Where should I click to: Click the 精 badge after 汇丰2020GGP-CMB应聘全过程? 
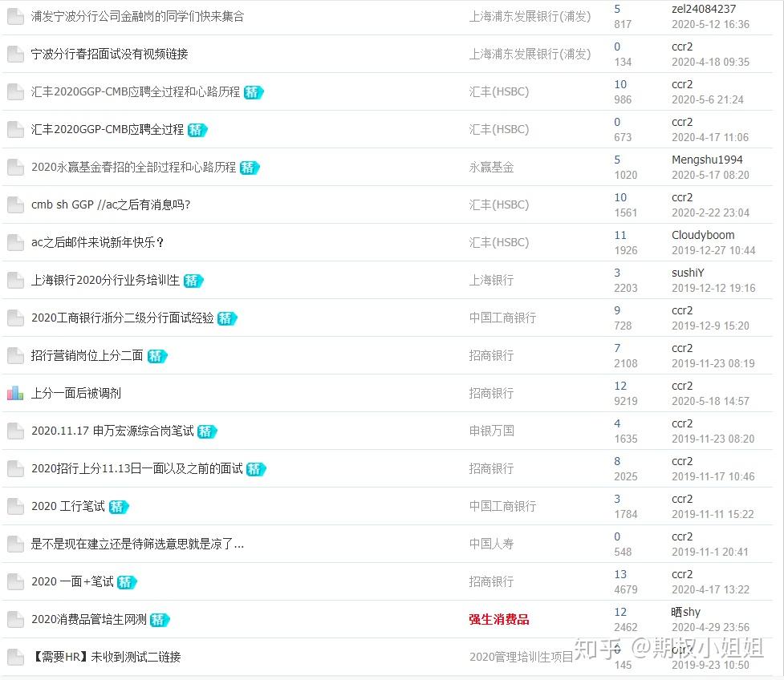(197, 130)
